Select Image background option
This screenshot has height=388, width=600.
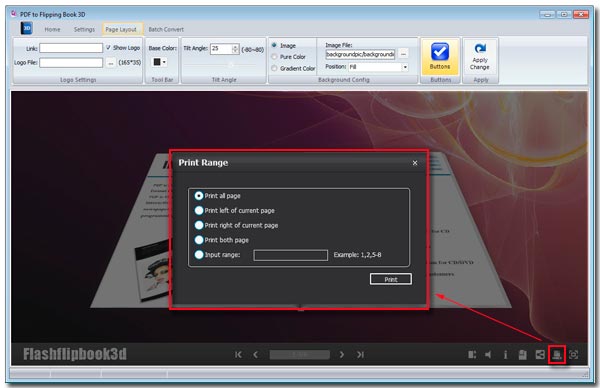(x=274, y=45)
